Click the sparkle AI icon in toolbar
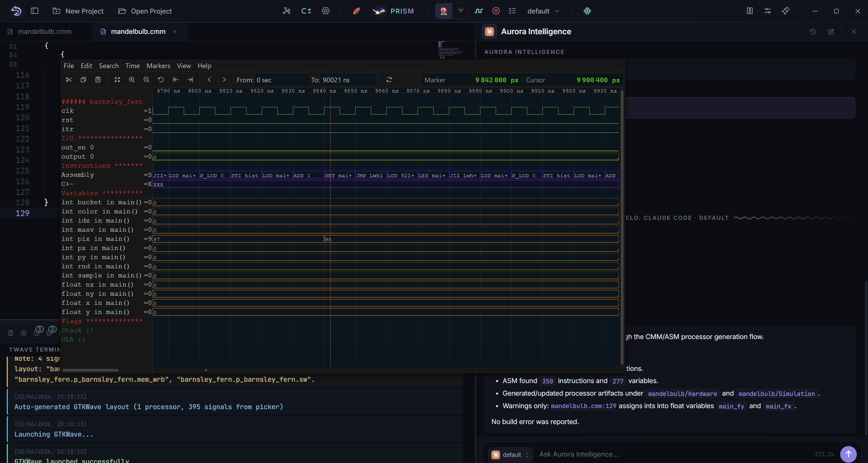868x463 pixels. (786, 11)
